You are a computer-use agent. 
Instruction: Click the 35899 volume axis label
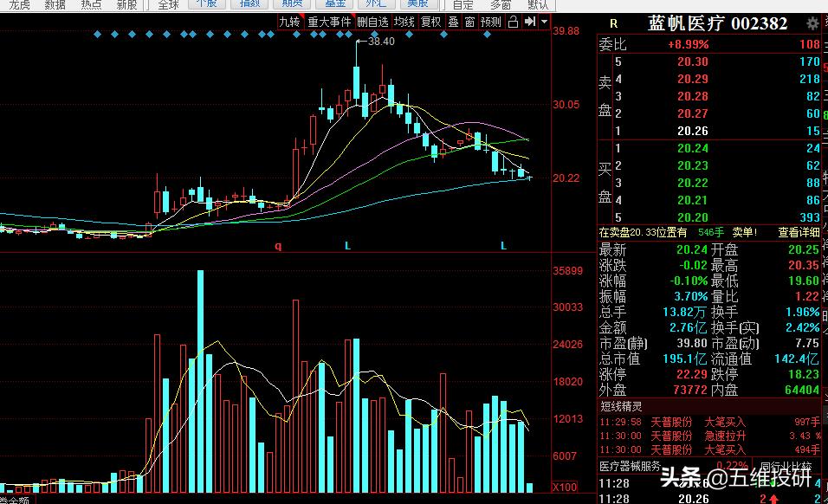coord(567,271)
